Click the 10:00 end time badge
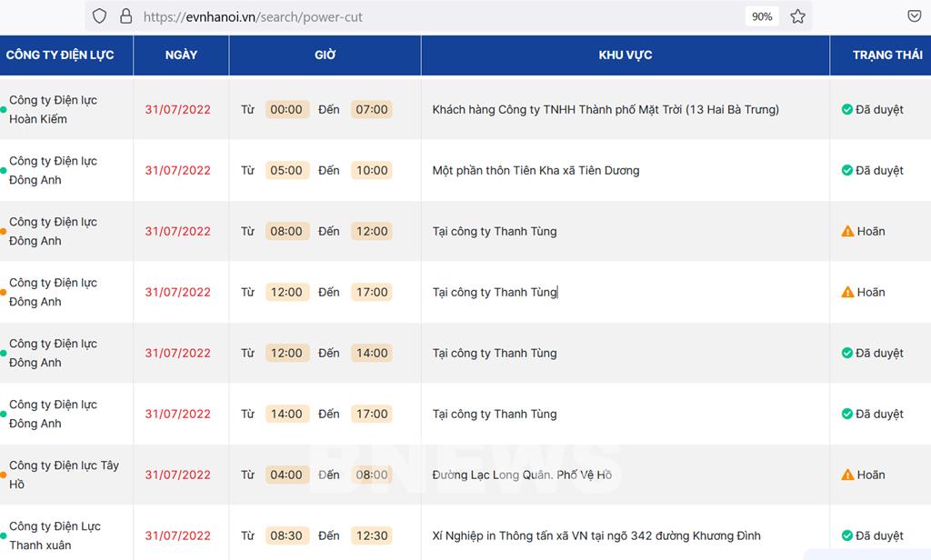This screenshot has height=560, width=931. [x=372, y=170]
